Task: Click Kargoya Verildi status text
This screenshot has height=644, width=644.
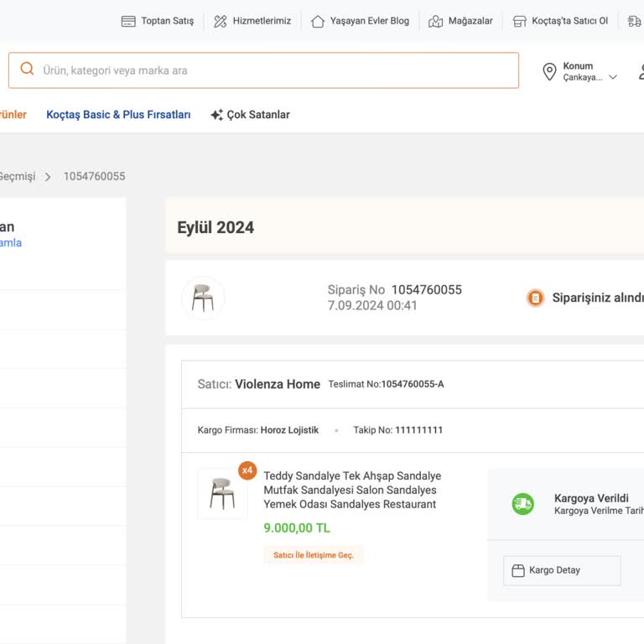Action: pyautogui.click(x=591, y=498)
